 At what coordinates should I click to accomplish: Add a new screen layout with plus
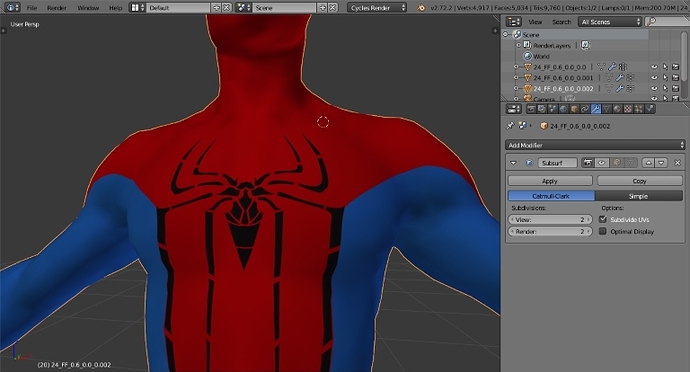tap(216, 7)
